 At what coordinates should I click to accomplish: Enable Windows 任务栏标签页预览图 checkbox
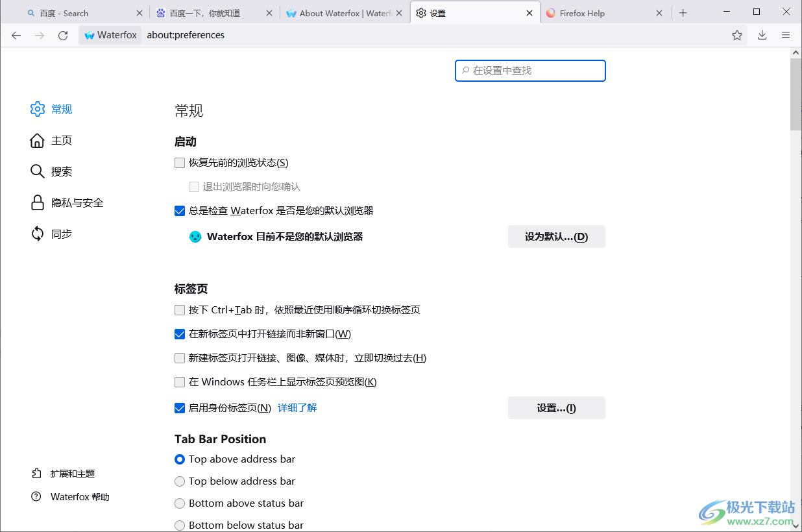(x=180, y=382)
